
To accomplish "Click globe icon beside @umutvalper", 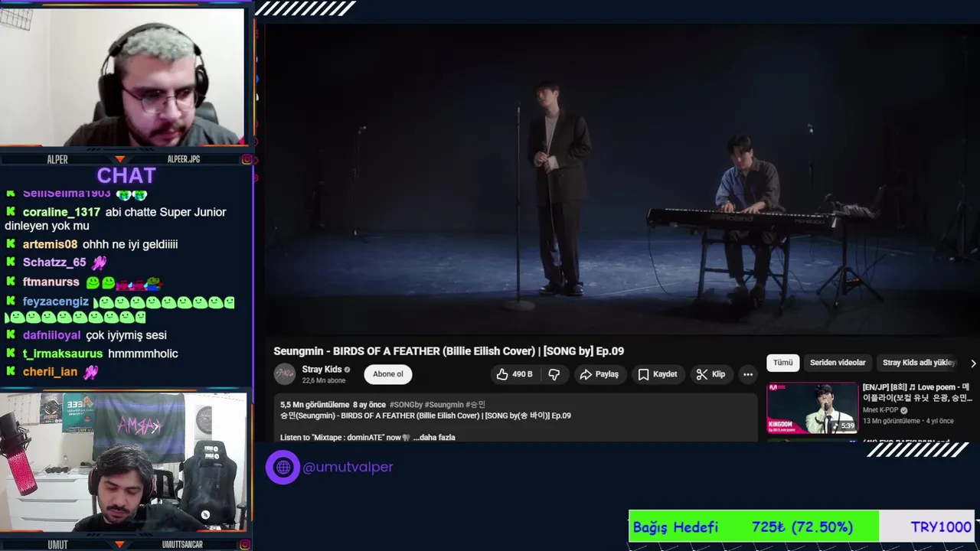I will tap(283, 467).
